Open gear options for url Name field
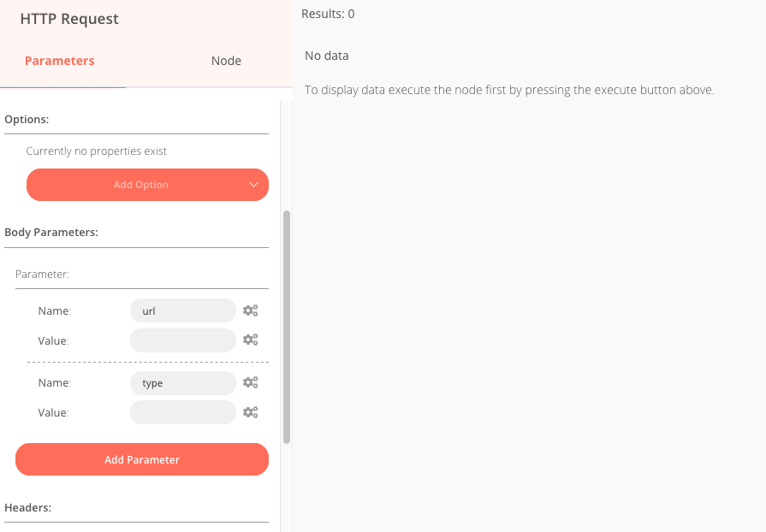Screen dimensions: 766x532 pos(251,310)
